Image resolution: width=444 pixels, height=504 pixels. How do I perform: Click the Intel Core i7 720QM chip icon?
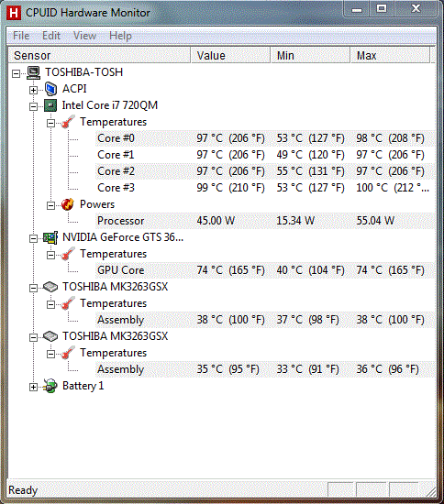click(x=50, y=105)
